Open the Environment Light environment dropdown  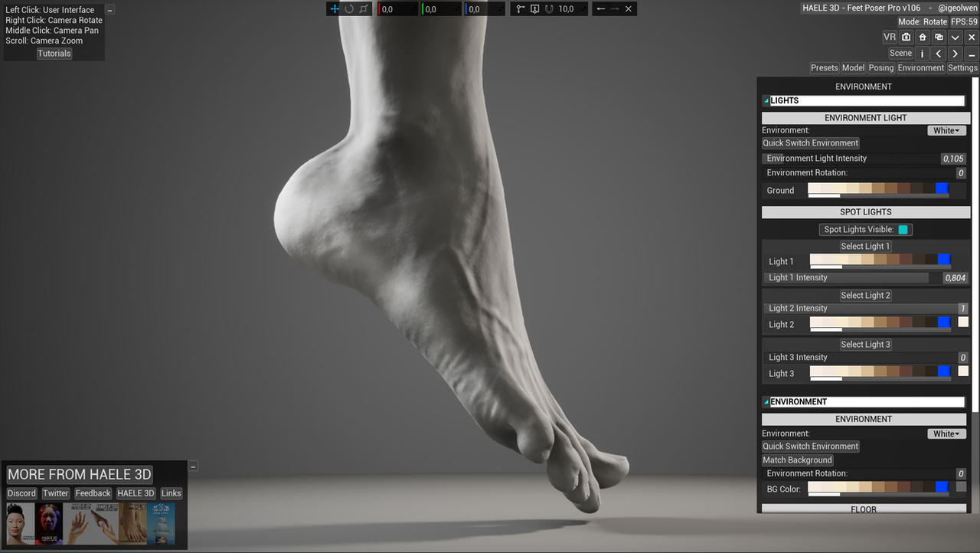point(946,131)
